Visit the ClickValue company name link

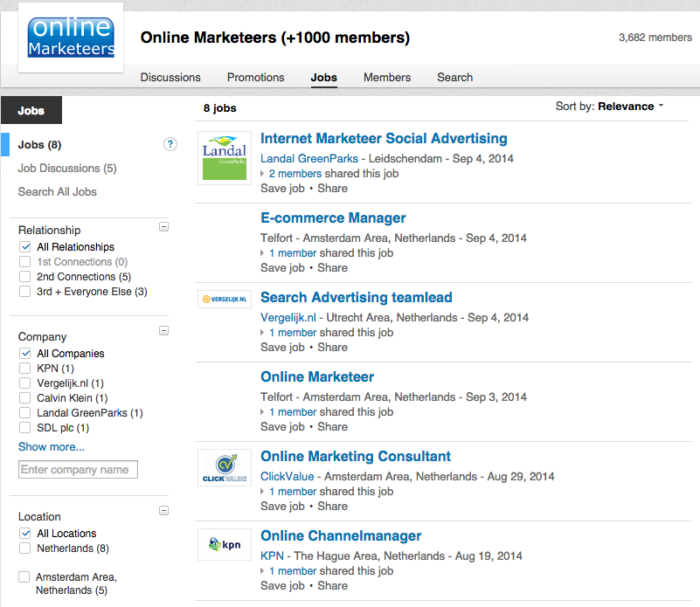(288, 476)
